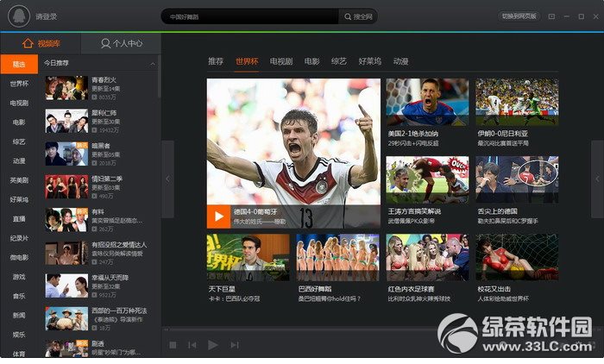Viewport: 604px width, 364px height.
Task: Click the next track button
Action: click(x=235, y=345)
